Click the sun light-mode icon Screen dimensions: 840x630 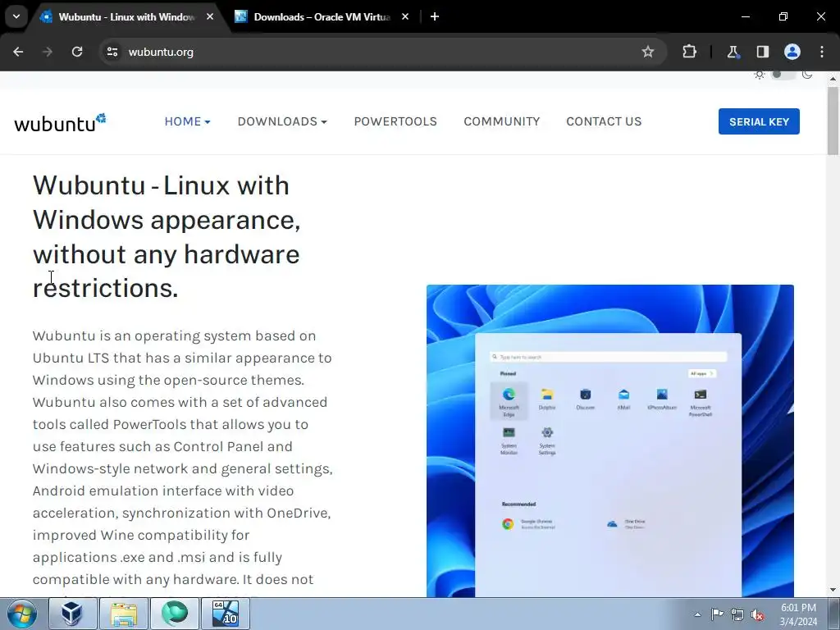tap(759, 75)
